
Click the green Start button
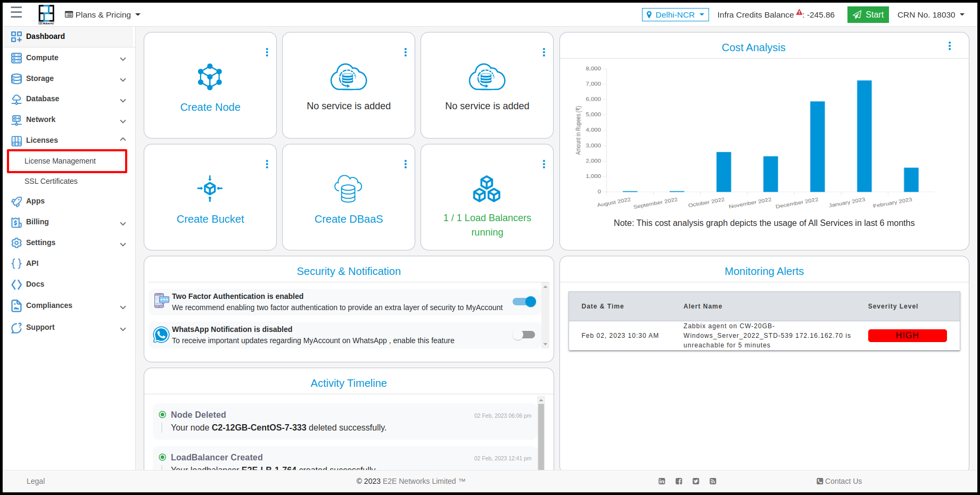click(x=868, y=14)
